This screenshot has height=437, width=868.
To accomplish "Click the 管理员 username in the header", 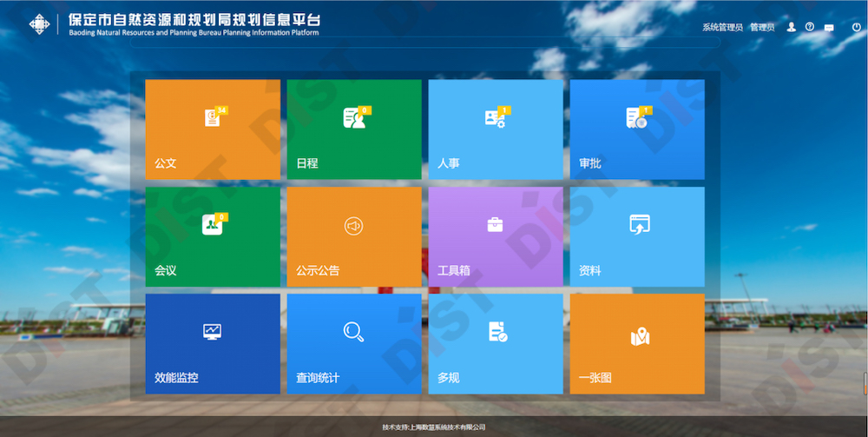I will [x=762, y=28].
